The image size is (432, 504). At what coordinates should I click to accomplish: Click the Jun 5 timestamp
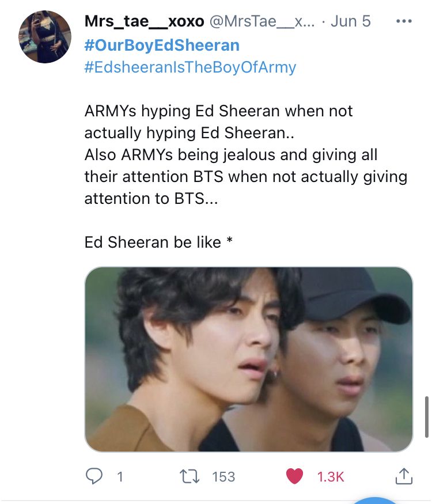351,21
